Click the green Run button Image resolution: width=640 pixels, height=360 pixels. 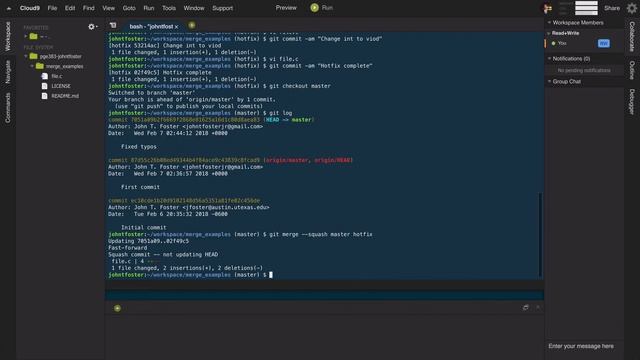pyautogui.click(x=322, y=7)
